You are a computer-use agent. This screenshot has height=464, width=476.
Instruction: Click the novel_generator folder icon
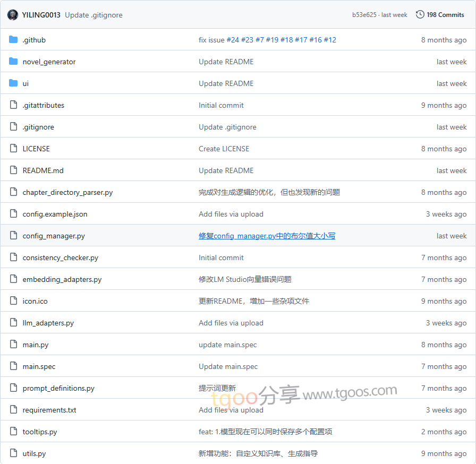13,62
